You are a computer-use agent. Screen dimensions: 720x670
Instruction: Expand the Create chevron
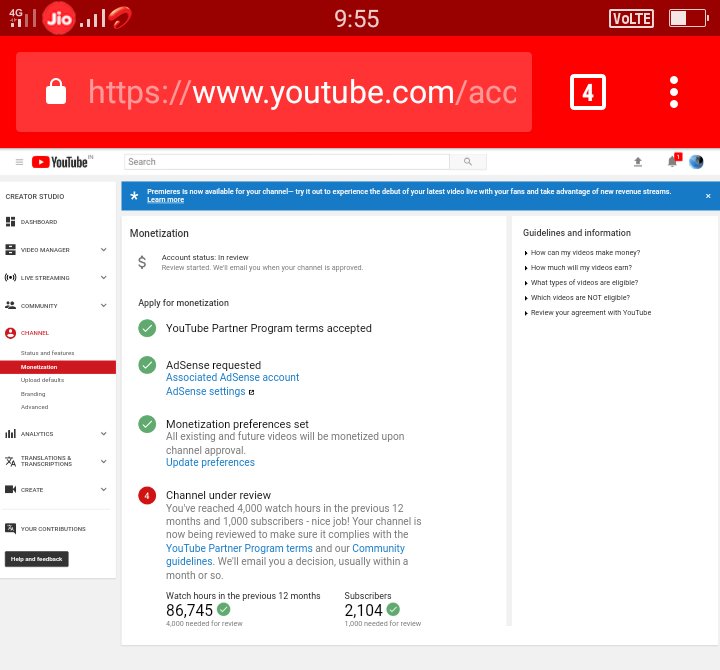(x=104, y=490)
